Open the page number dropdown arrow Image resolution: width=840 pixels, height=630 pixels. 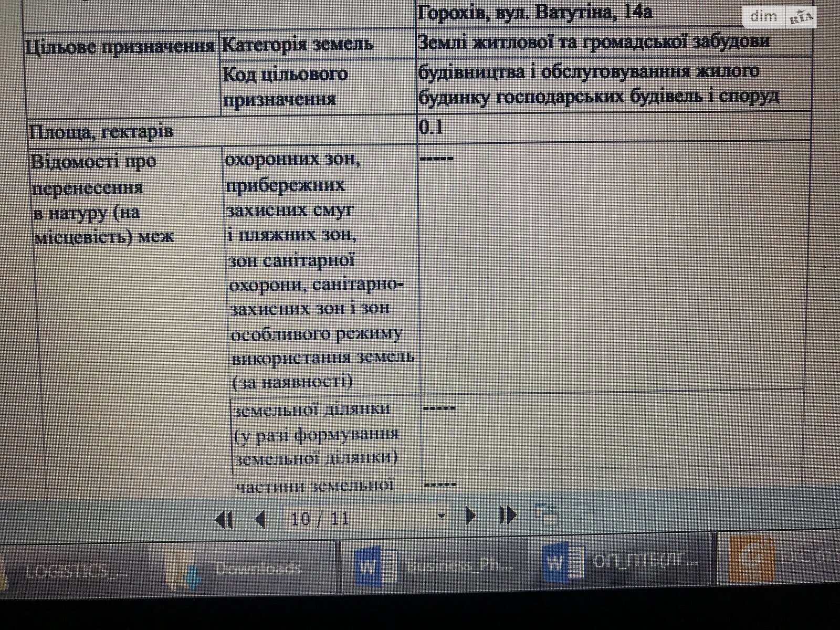(x=441, y=517)
